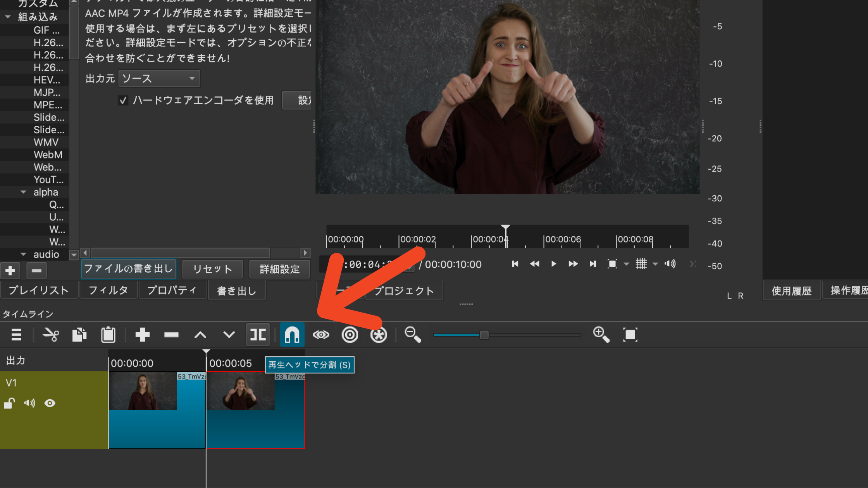
Task: Click the リセット button
Action: coord(212,269)
